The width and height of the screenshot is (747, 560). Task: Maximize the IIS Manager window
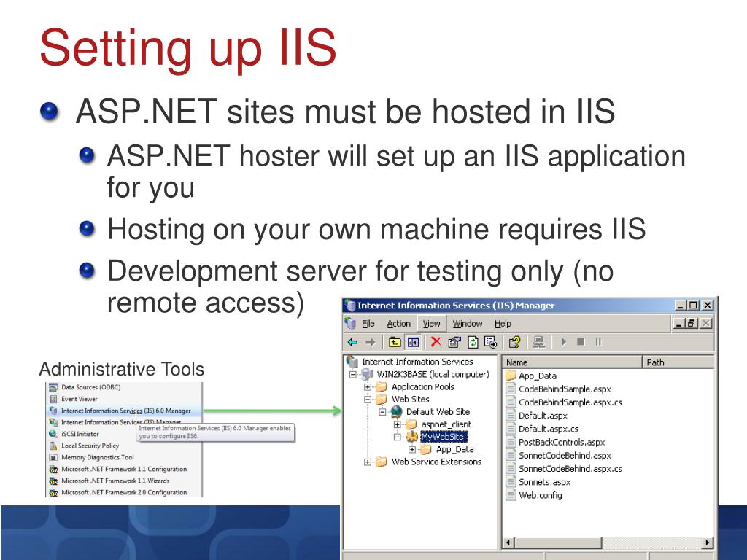coord(694,306)
